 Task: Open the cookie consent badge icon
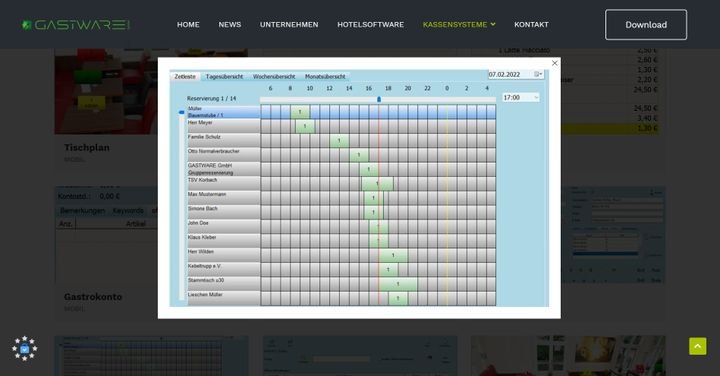(x=24, y=348)
